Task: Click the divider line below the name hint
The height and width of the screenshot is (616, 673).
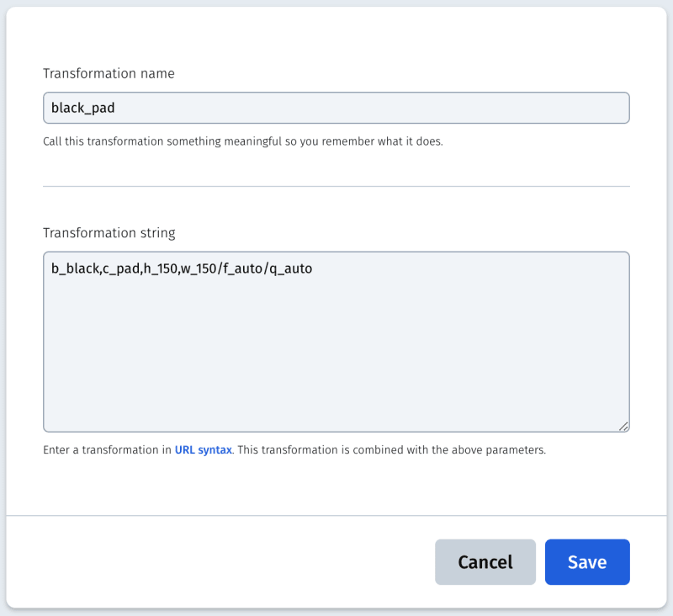Action: [x=336, y=186]
